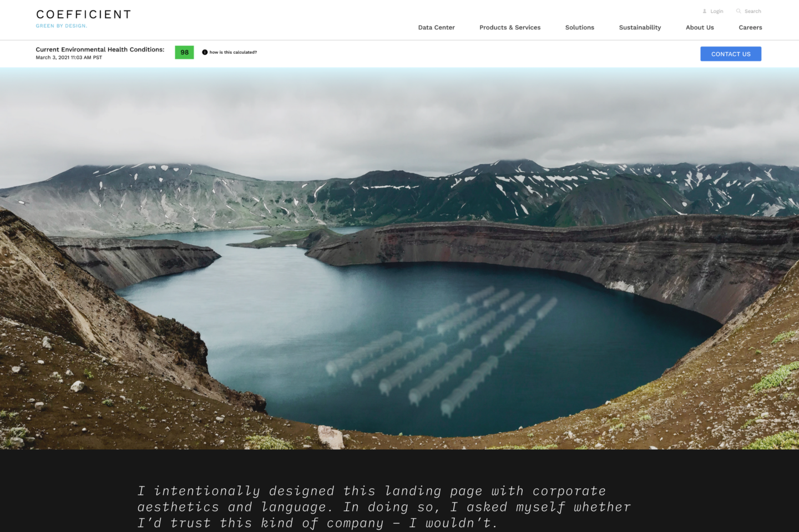Click the info icon beside calculation note
799x532 pixels.
coord(205,52)
